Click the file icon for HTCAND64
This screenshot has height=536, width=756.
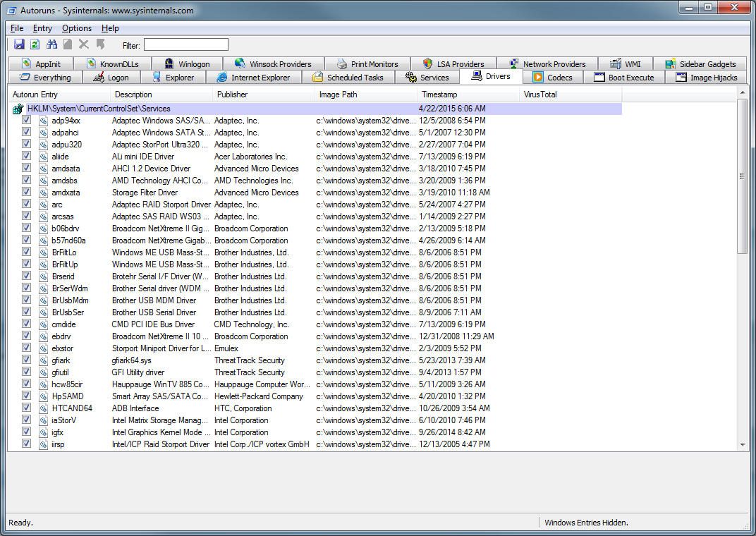44,408
